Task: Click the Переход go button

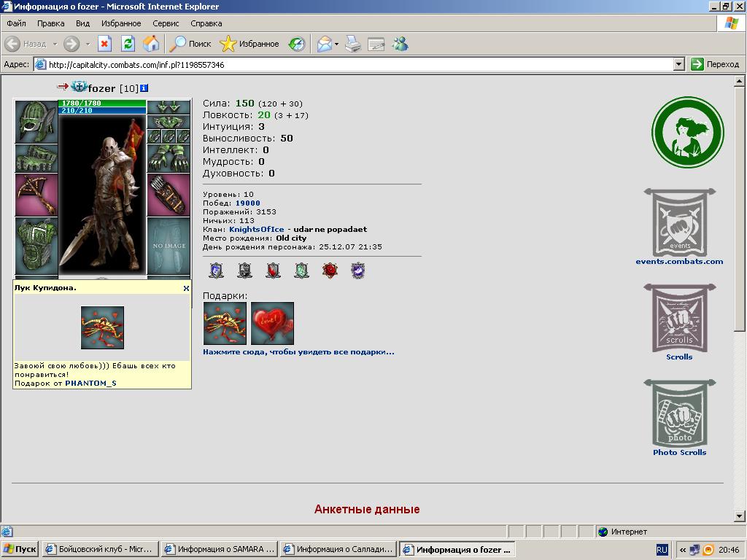Action: tap(716, 64)
